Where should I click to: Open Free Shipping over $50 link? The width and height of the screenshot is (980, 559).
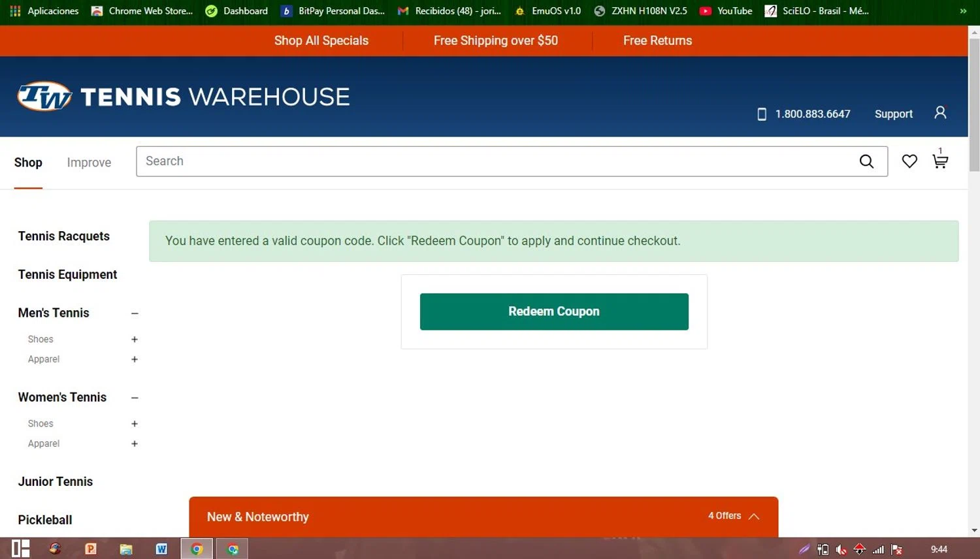click(496, 40)
